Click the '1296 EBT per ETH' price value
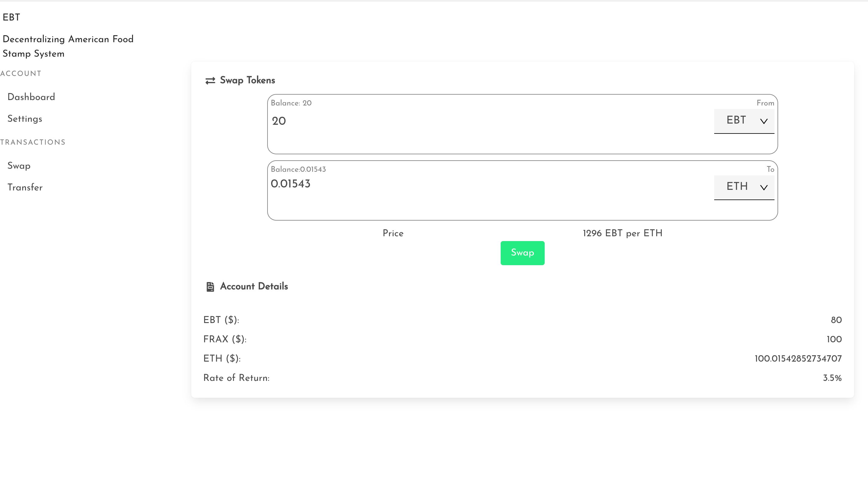This screenshot has width=868, height=496. tap(622, 233)
